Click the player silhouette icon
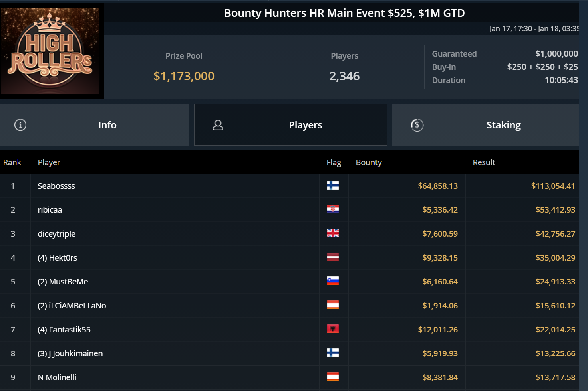 coord(218,125)
